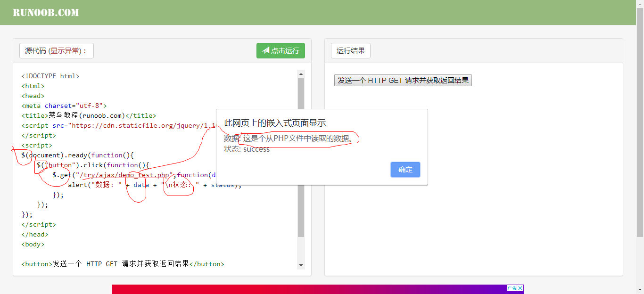Click the code editor scroll up arrow
This screenshot has height=294, width=644.
301,74
